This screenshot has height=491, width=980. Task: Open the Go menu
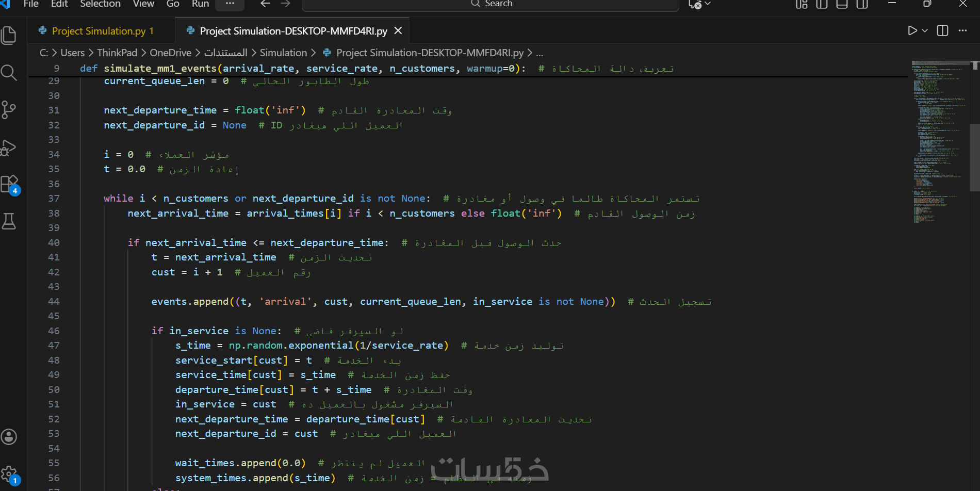click(173, 4)
